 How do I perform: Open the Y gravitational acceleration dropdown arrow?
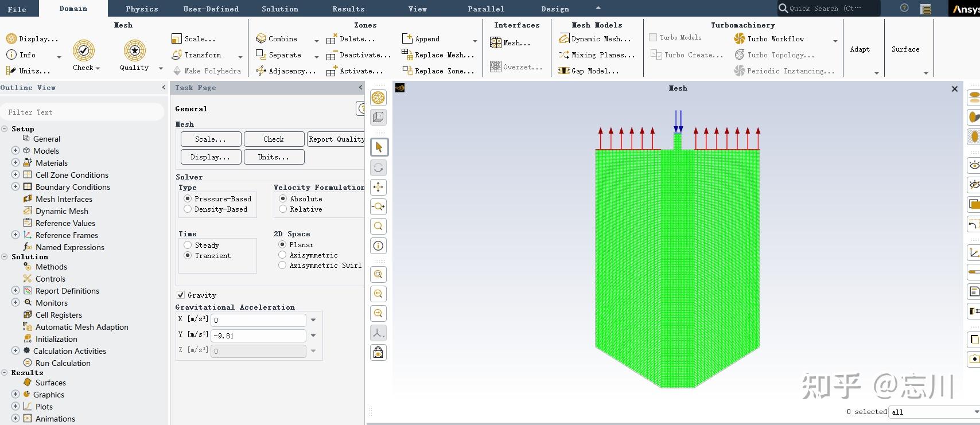click(x=313, y=336)
